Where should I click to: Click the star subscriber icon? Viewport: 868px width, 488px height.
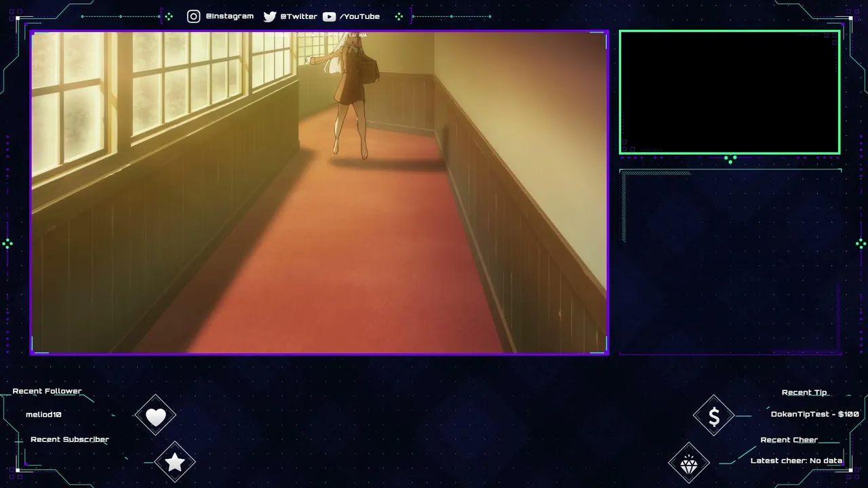tap(175, 462)
